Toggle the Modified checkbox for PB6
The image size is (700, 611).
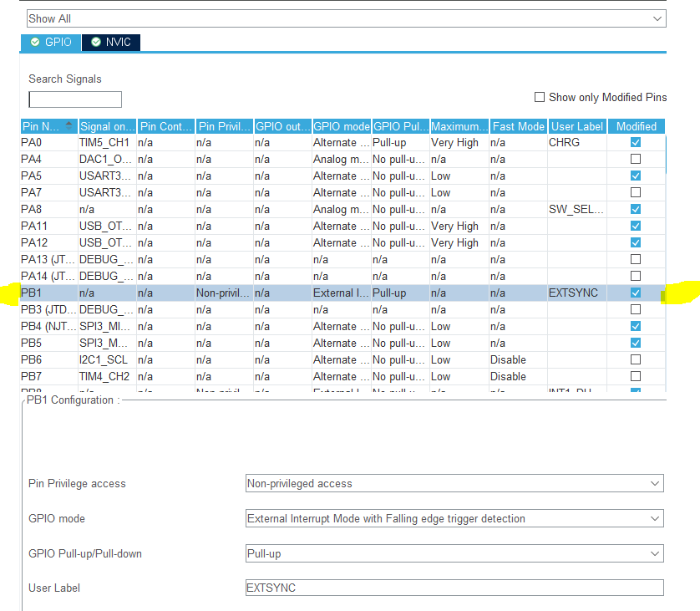click(x=636, y=359)
